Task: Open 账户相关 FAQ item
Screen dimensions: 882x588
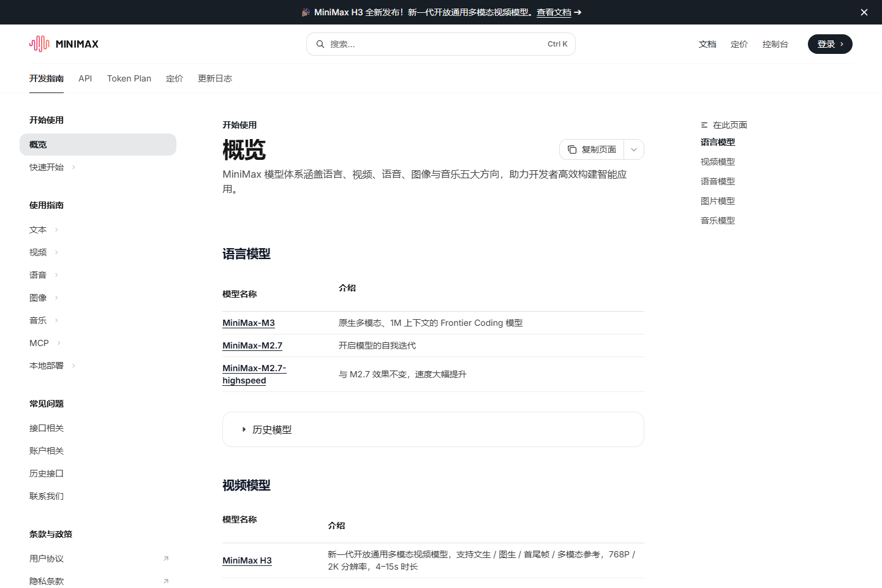Action: [x=47, y=451]
